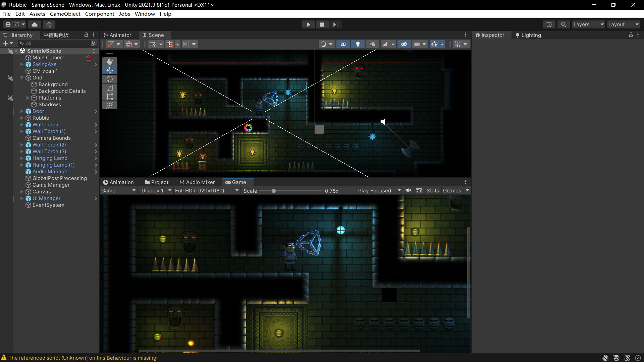Click the Stats button in Game view

tap(432, 190)
